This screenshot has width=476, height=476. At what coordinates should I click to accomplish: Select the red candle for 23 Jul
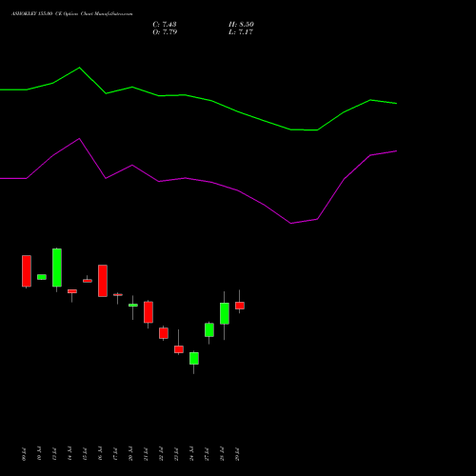[x=179, y=349]
